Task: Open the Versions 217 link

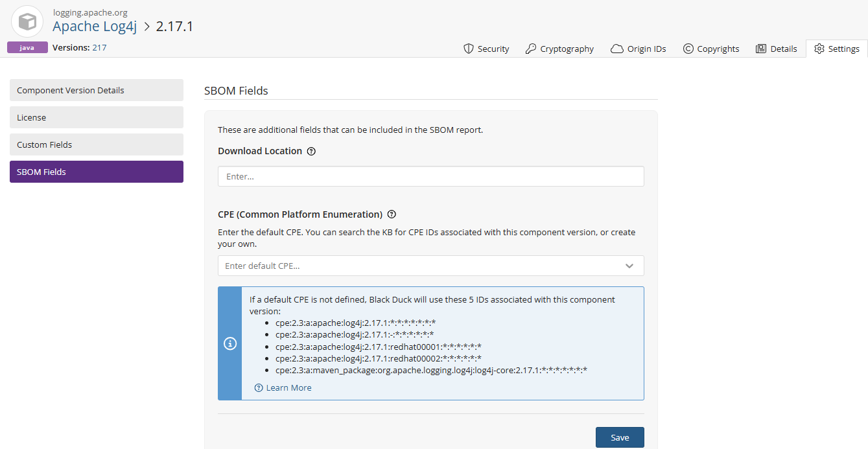Action: point(100,47)
